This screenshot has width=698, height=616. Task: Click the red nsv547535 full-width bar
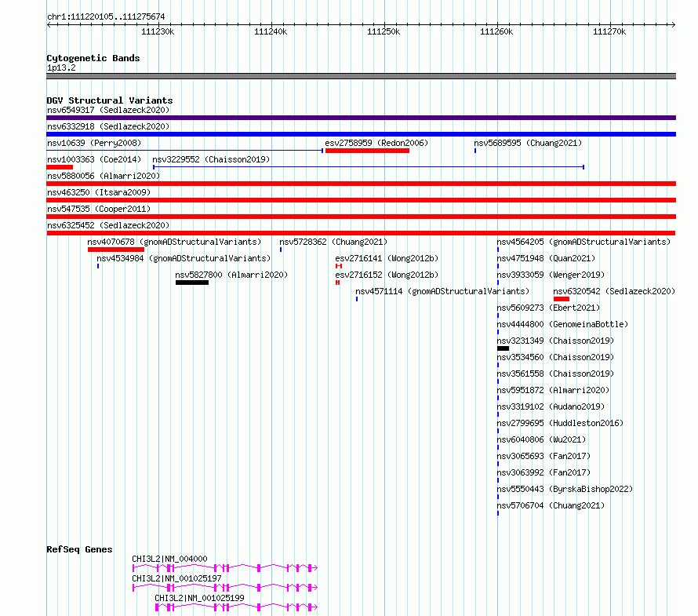pyautogui.click(x=361, y=217)
